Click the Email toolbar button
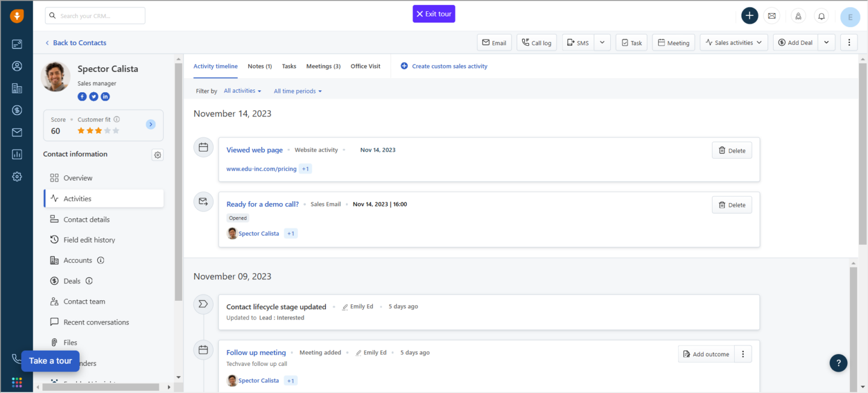Viewport: 868px width, 393px height. click(x=494, y=42)
